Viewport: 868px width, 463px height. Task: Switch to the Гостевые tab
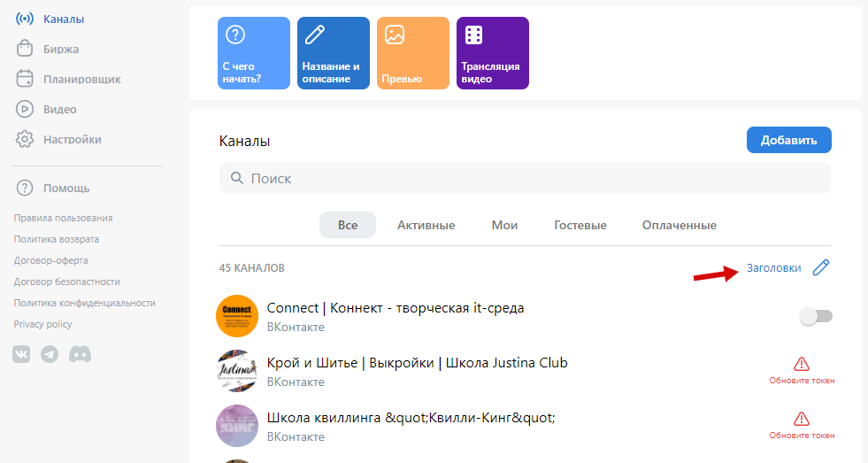pos(580,226)
